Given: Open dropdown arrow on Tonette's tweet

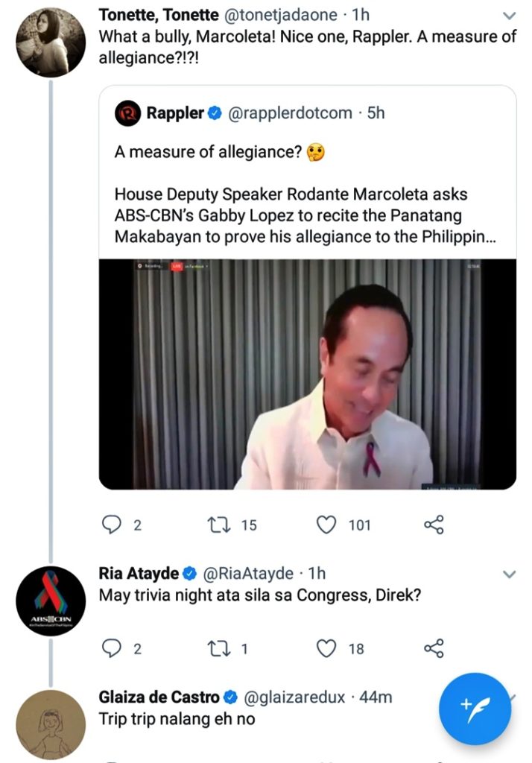Looking at the screenshot, I should (510, 16).
